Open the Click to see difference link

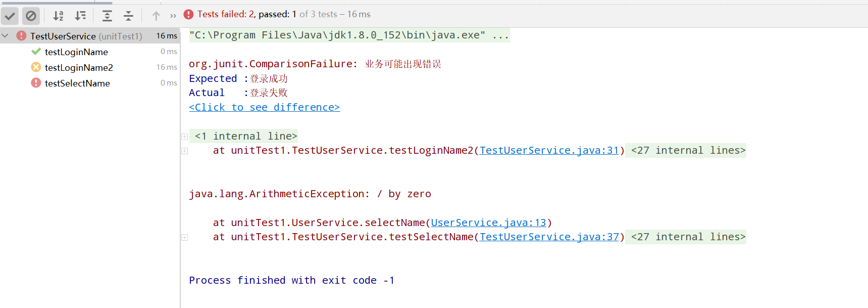(264, 107)
